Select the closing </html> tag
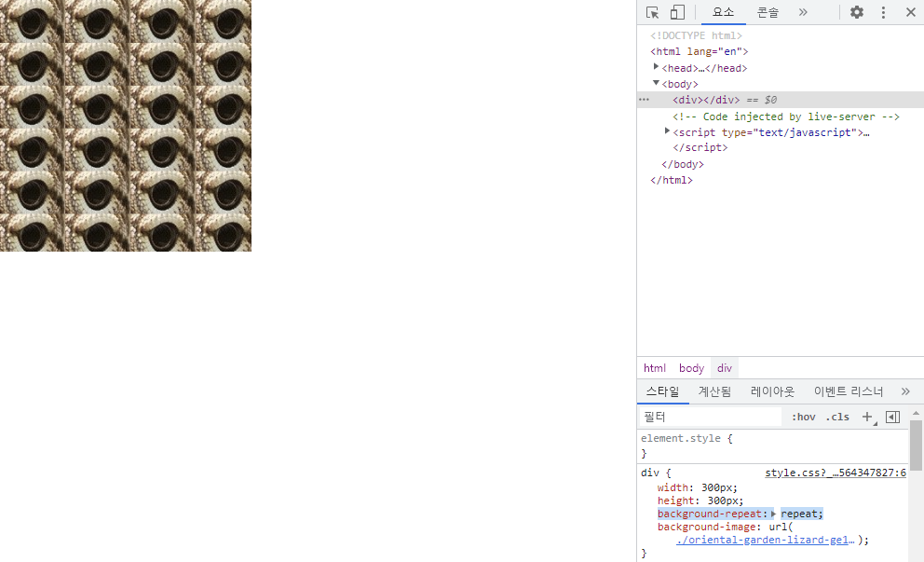Image resolution: width=924 pixels, height=562 pixels. (672, 180)
